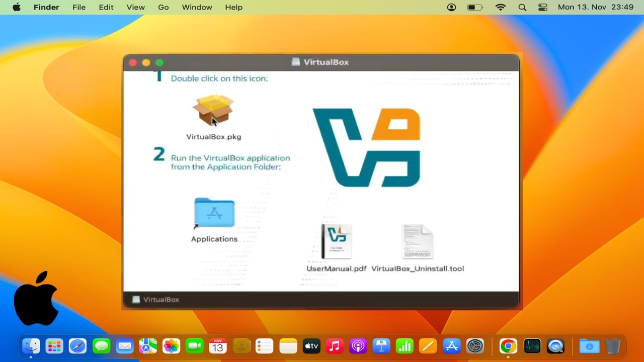Open the VirtualBox.pkg installer icon
644x362 pixels.
point(213,110)
